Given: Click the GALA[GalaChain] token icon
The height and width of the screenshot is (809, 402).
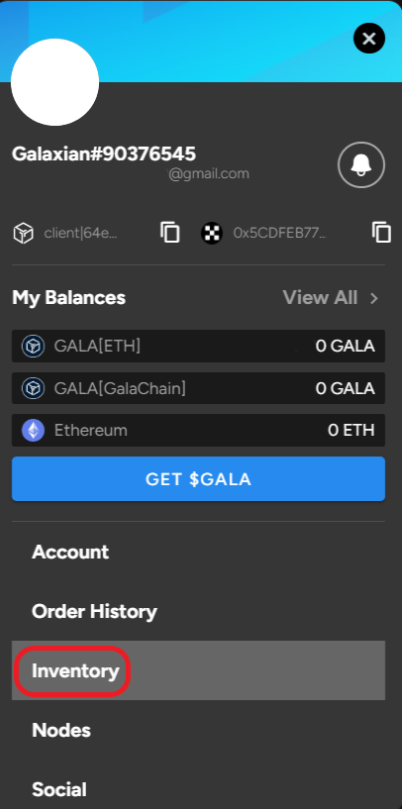Looking at the screenshot, I should [x=33, y=388].
